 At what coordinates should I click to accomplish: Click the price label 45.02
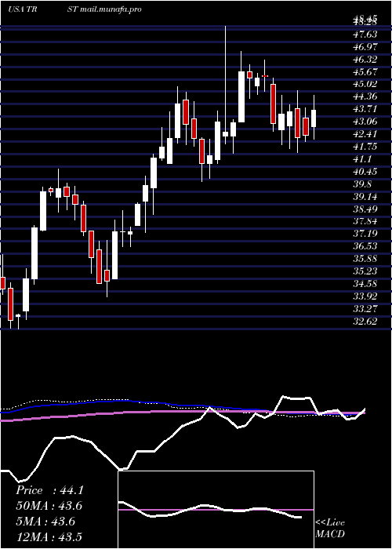(365, 84)
